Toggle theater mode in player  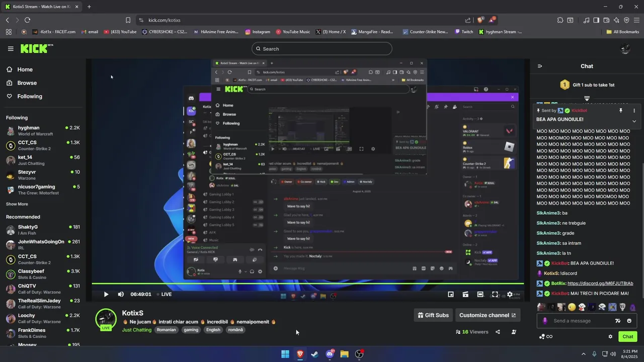(x=480, y=294)
